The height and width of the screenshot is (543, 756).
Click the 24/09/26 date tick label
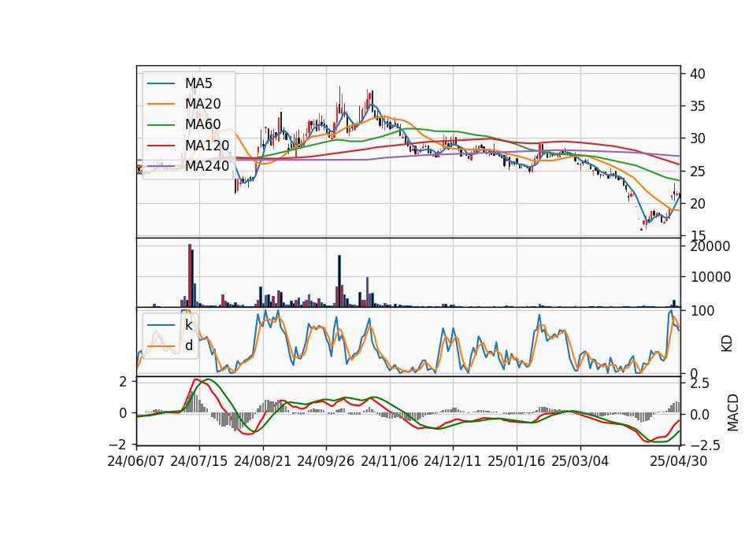326,461
